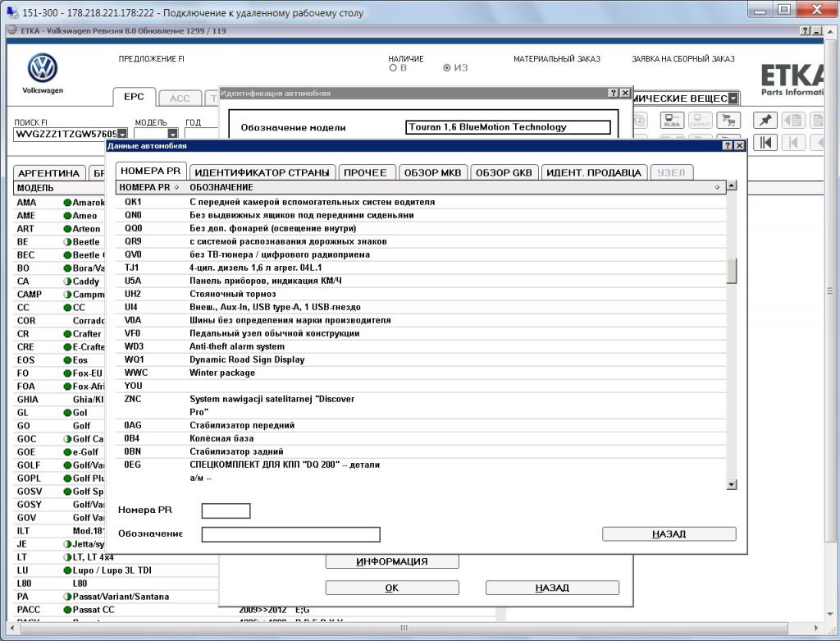
Task: Click the half-filled status dot beside Caddy
Action: click(x=67, y=282)
